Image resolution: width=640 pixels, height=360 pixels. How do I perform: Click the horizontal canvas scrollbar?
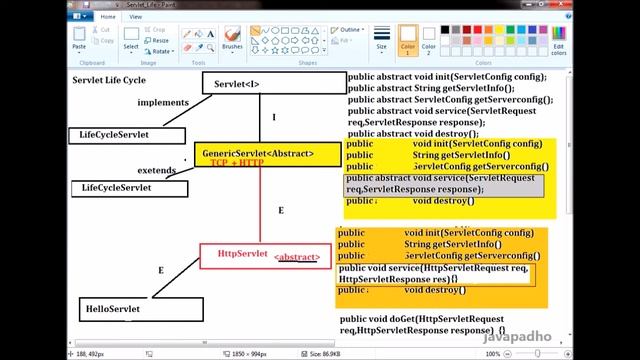(x=204, y=342)
